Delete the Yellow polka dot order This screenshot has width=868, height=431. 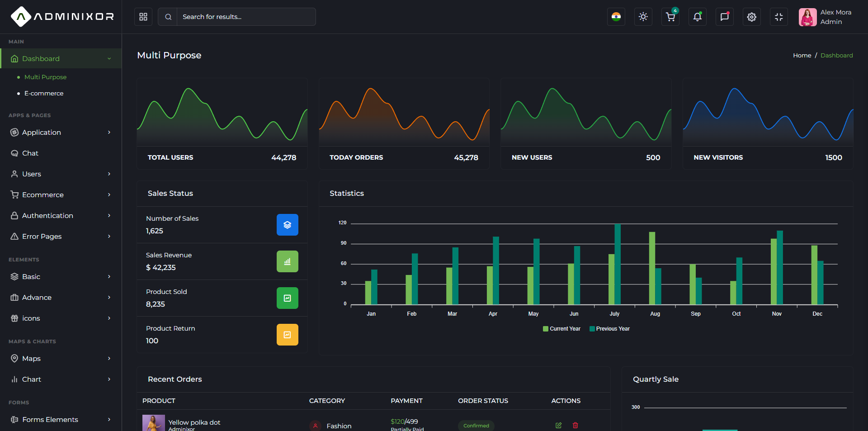click(576, 425)
